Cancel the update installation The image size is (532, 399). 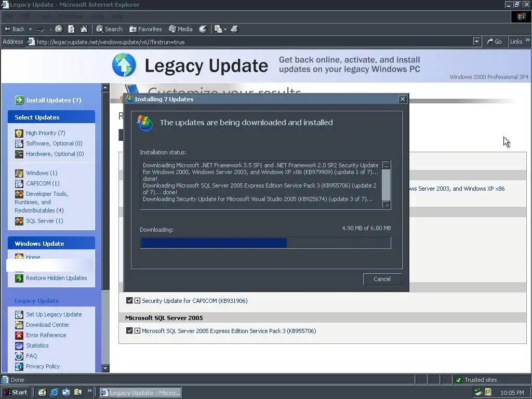pos(382,279)
